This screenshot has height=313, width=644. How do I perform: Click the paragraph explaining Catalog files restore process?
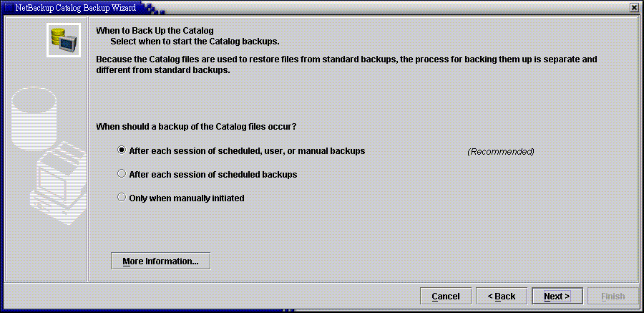346,64
